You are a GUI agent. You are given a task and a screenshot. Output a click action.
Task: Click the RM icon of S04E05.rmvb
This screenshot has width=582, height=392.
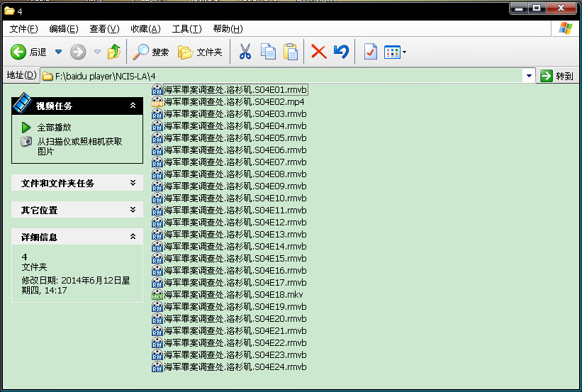pyautogui.click(x=157, y=138)
